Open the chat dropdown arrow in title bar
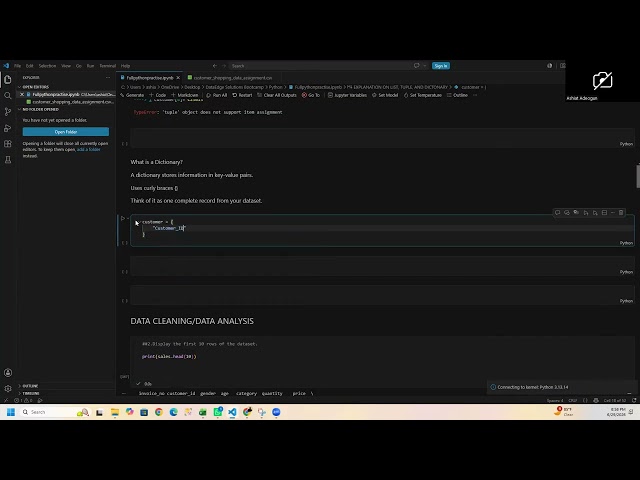640x480 pixels. [x=424, y=66]
